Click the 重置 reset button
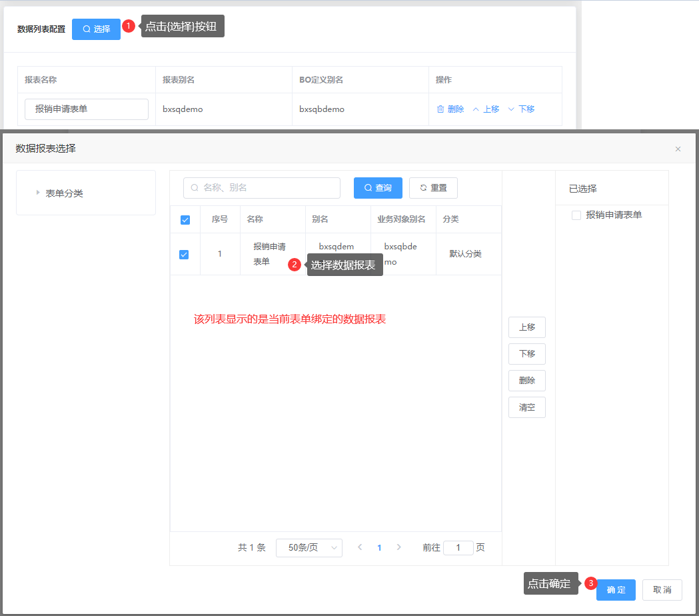Viewport: 699px width, 616px height. pos(433,188)
